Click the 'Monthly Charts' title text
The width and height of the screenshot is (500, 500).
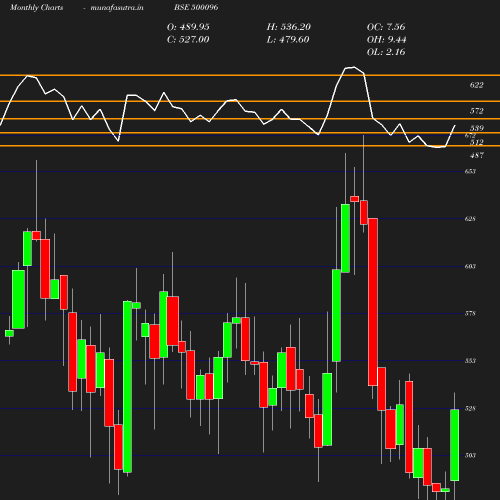point(37,7)
